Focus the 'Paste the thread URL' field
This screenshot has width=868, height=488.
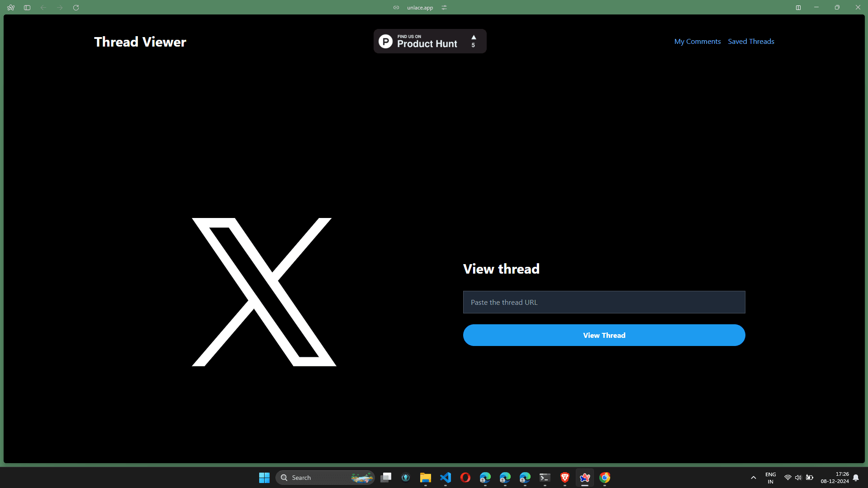tap(604, 302)
